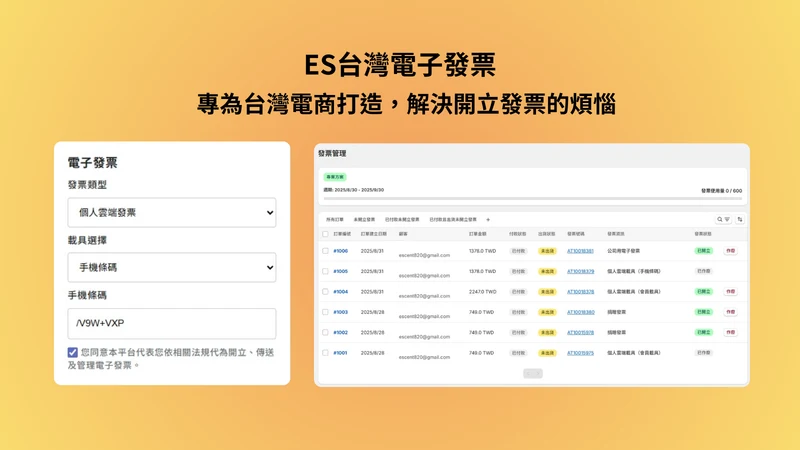The width and height of the screenshot is (800, 450).
Task: Open invoice number link in order #1005 row
Action: click(x=580, y=271)
